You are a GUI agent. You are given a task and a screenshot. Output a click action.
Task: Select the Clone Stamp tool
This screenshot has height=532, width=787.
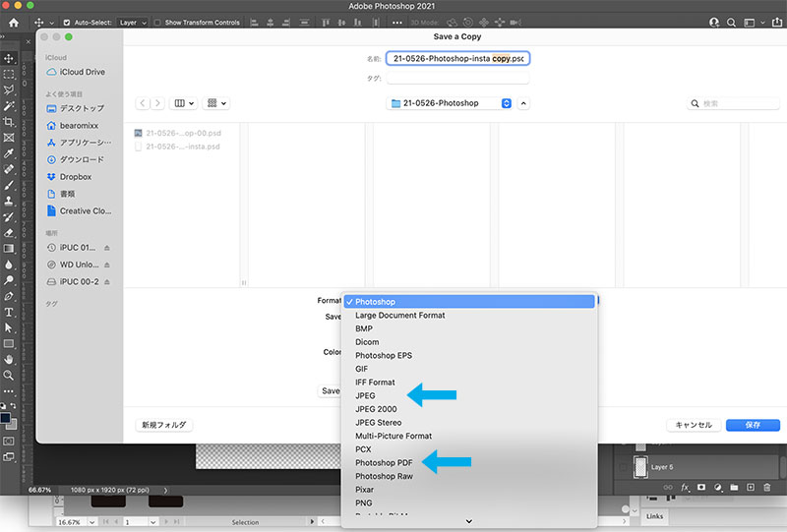coord(9,201)
